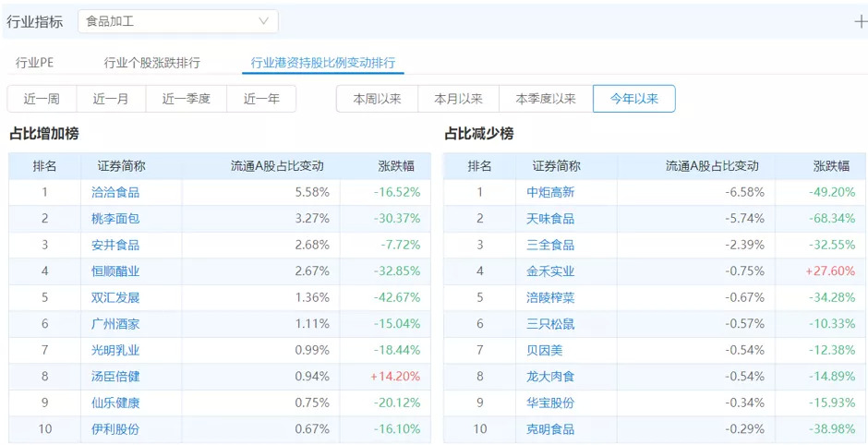868x445 pixels.
Task: Click the 占比减少榜 heading
Action: 479,133
